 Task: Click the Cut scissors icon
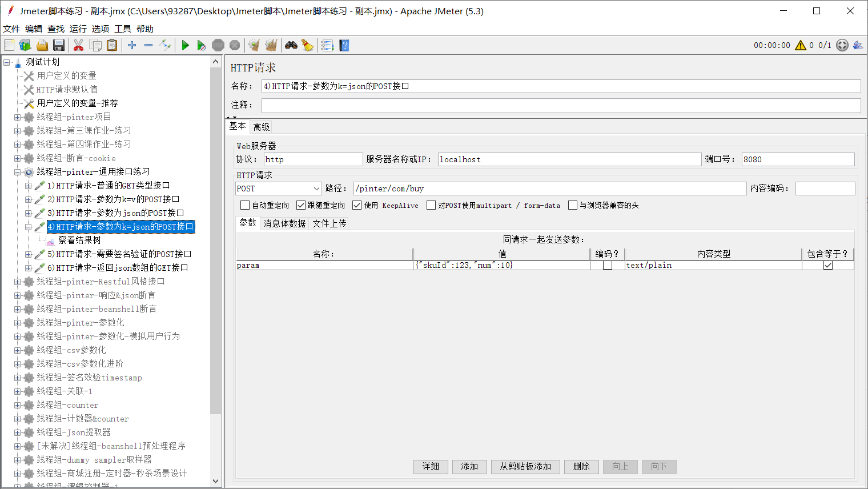79,45
